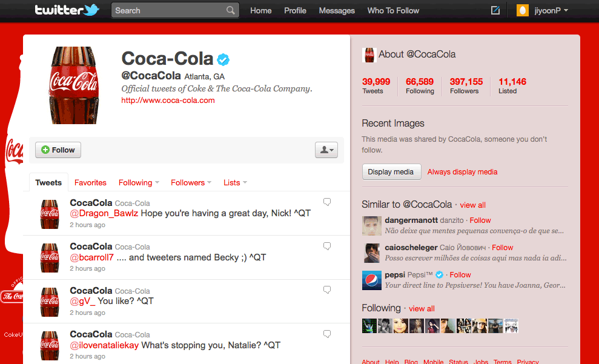
Task: Click the Pepsi profile avatar icon
Action: [x=371, y=279]
